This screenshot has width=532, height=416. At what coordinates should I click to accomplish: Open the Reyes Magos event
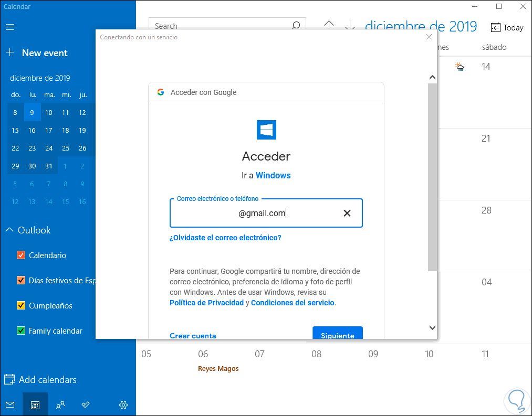tap(218, 369)
